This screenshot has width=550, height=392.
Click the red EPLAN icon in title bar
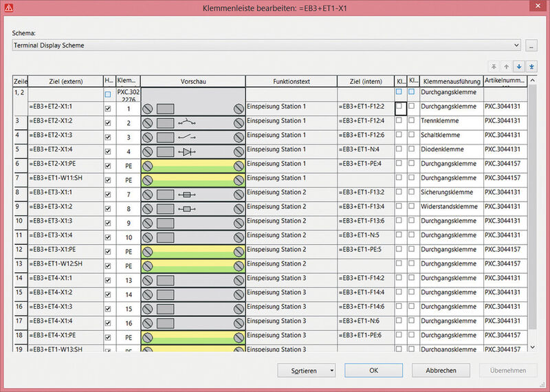tap(9, 8)
